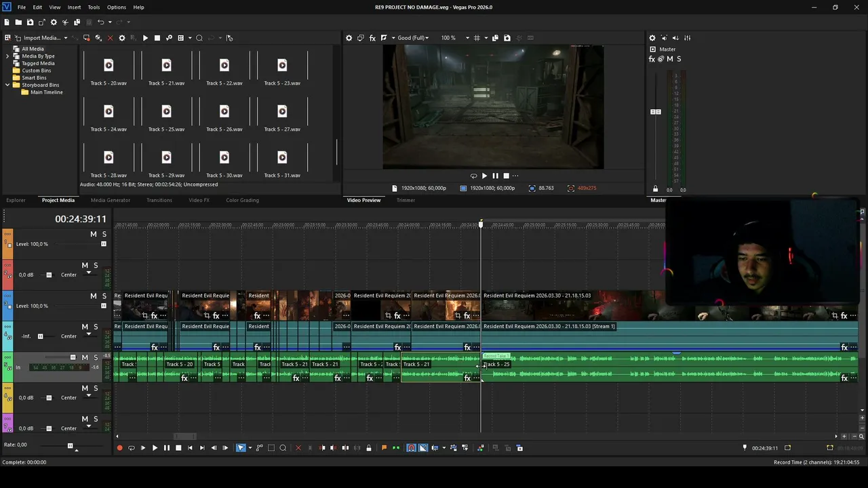Mute the top video track
Image resolution: width=868 pixels, height=488 pixels.
94,234
